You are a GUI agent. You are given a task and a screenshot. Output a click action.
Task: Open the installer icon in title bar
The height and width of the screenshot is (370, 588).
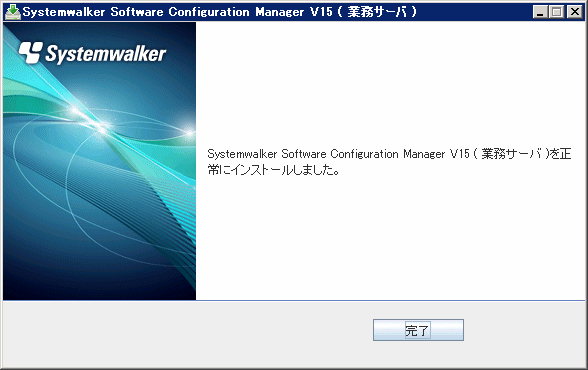pyautogui.click(x=12, y=12)
